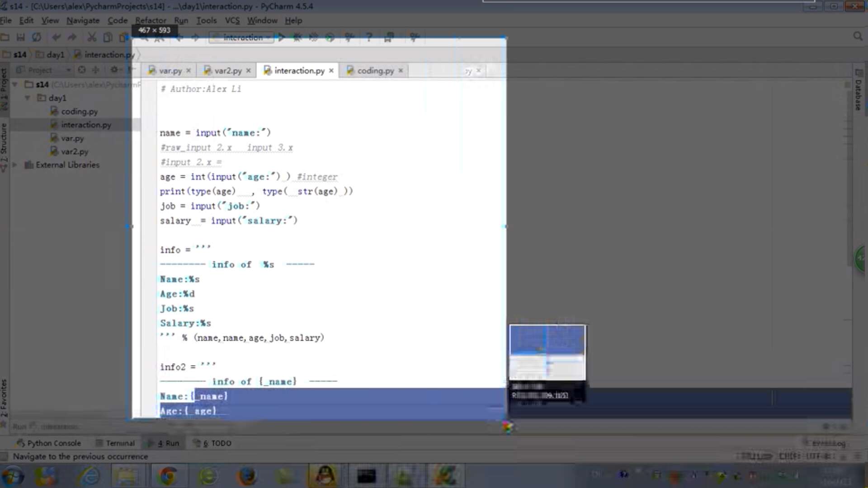Screen dimensions: 868x488
Task: Click the Help question mark icon
Action: [369, 38]
